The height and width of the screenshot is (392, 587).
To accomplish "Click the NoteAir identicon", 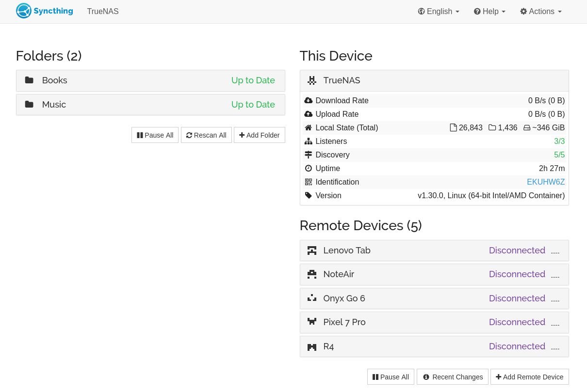I will click(312, 274).
